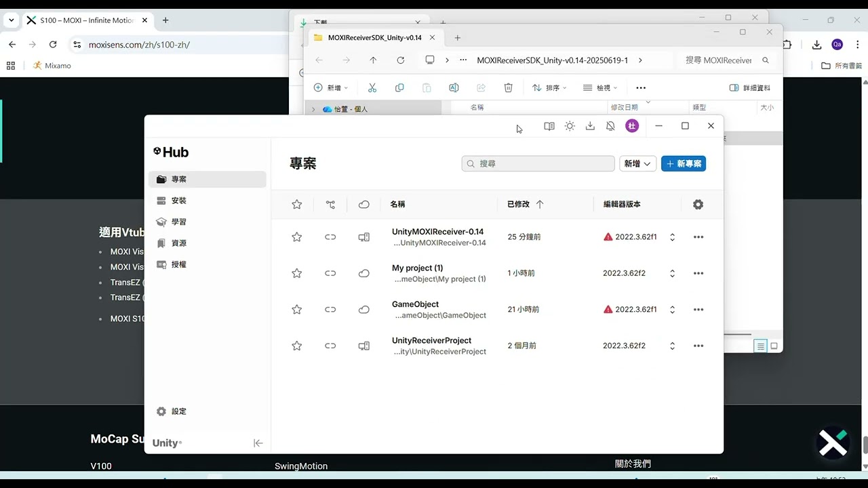Image resolution: width=868 pixels, height=488 pixels.
Task: Switch theme with the sun icon in Unity Hub
Action: point(570,126)
